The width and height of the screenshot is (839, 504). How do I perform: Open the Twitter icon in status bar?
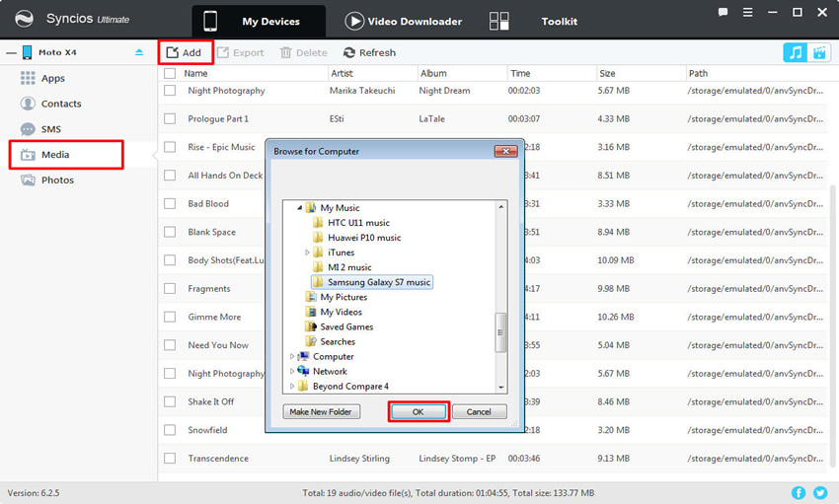click(820, 493)
